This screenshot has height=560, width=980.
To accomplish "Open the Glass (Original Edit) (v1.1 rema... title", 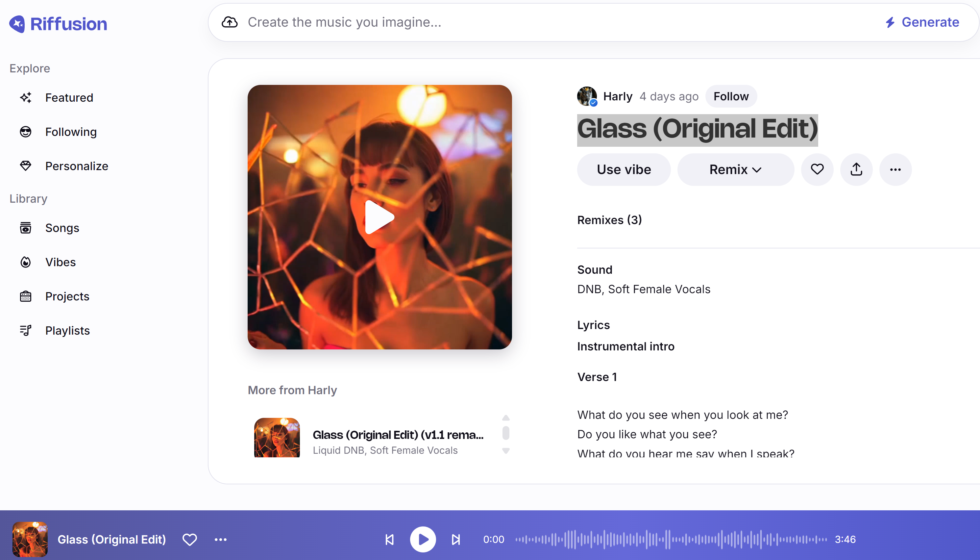I will 398,435.
